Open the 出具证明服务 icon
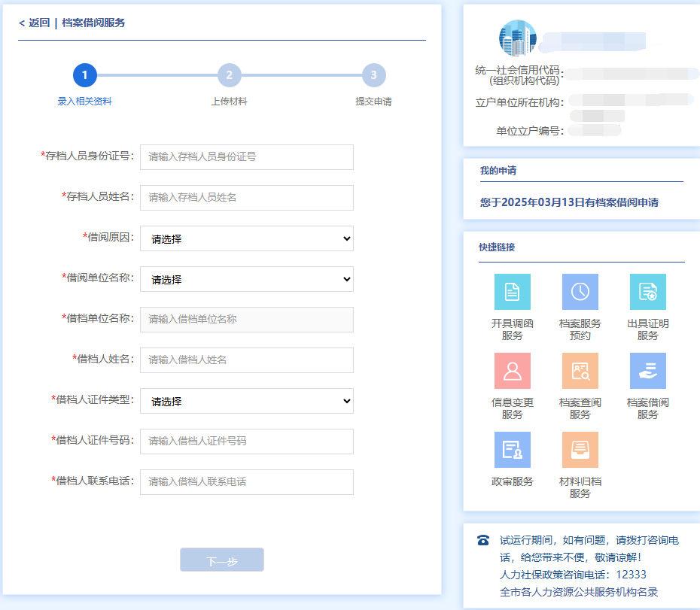Screen dimensions: 700x610 tap(647, 292)
